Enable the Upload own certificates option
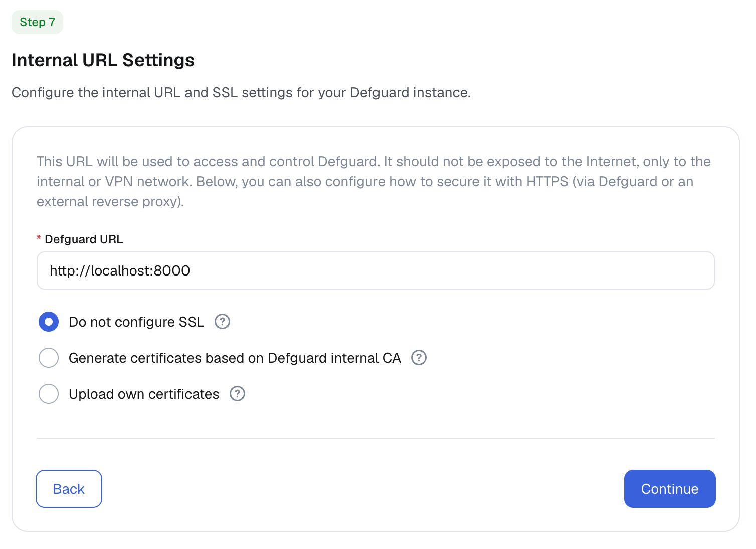The width and height of the screenshot is (756, 549). coord(49,394)
